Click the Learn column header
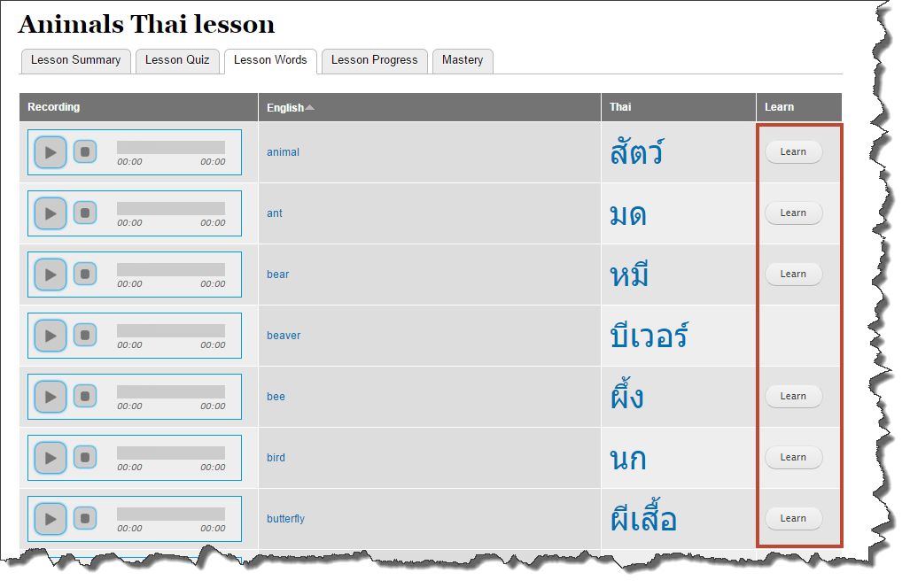Screen dimensions: 910x588 pos(799,107)
